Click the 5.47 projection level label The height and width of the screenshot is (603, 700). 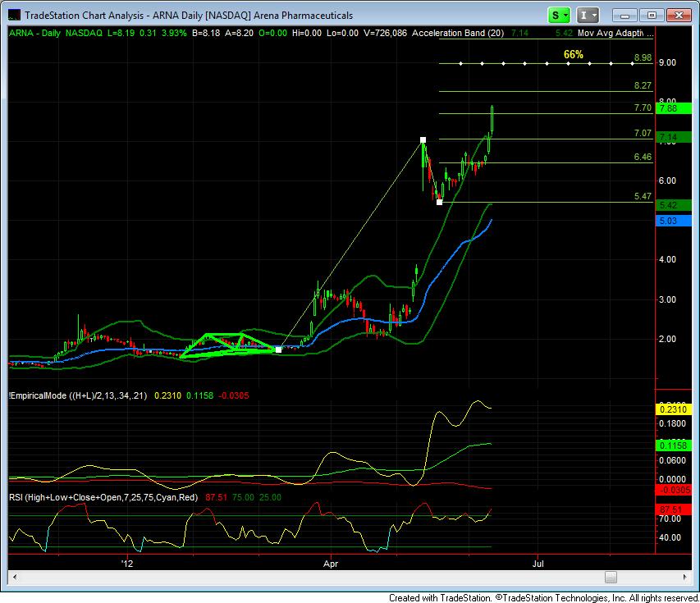click(643, 196)
